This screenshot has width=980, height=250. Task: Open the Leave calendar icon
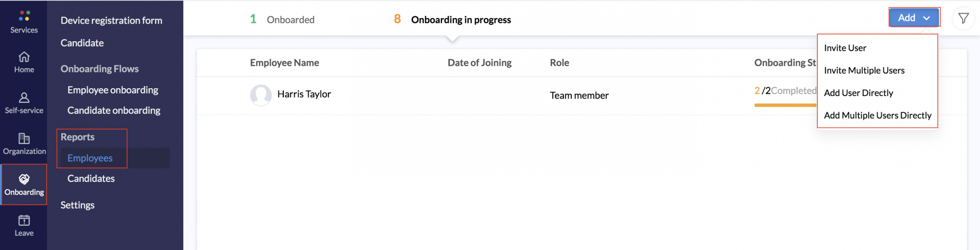(24, 220)
